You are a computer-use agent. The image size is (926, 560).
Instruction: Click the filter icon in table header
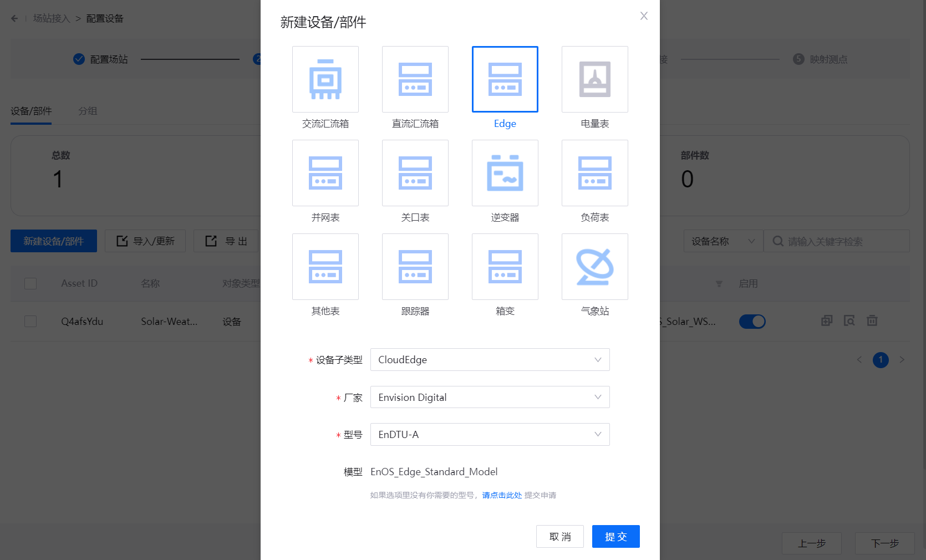click(x=719, y=283)
